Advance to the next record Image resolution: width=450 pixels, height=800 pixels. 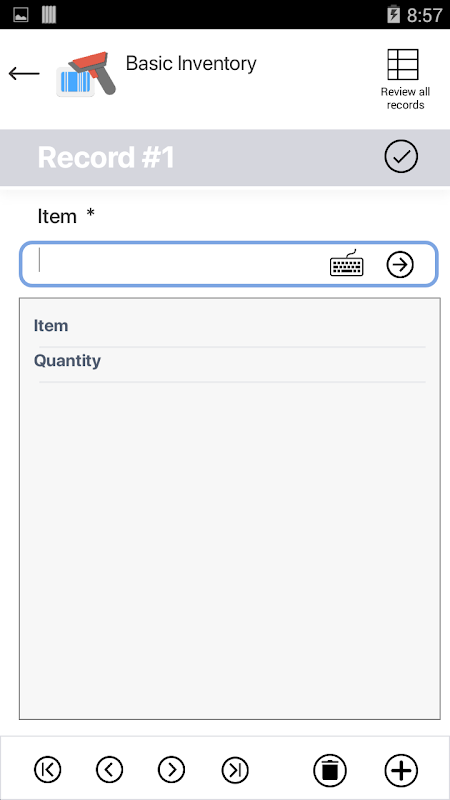pos(171,769)
